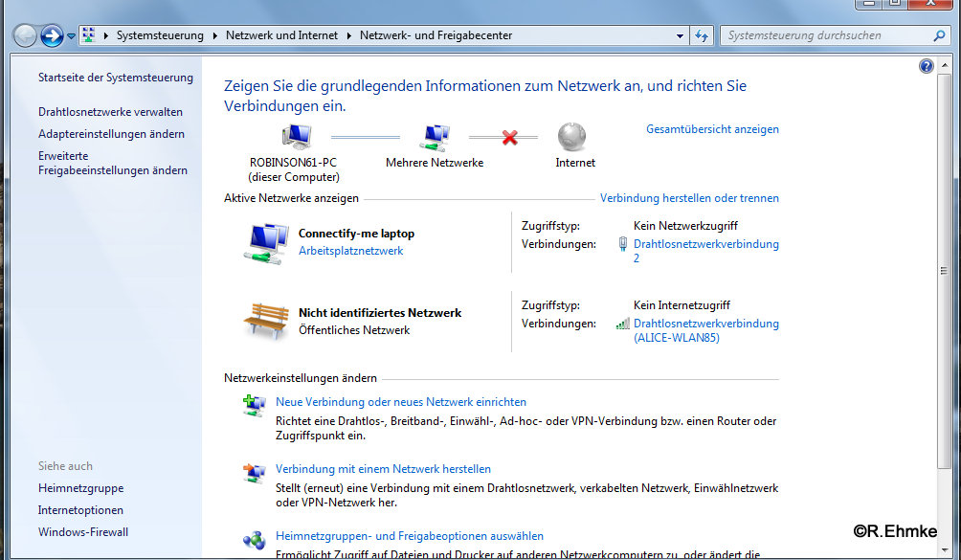Click the Connectify-me laptop network icon
The width and height of the screenshot is (961, 560).
coord(265,242)
